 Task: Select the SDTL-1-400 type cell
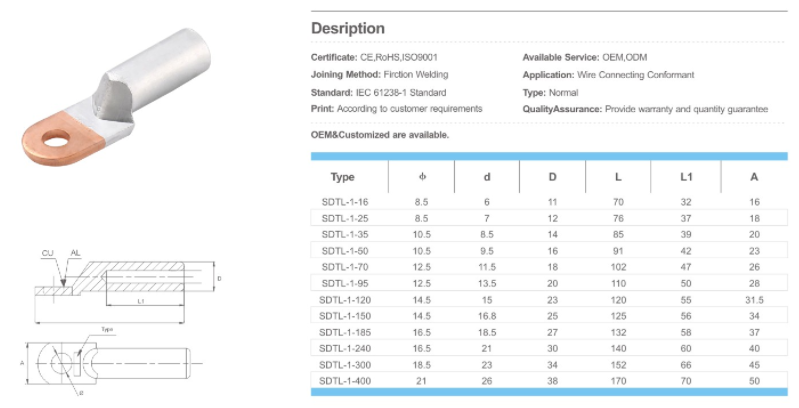pyautogui.click(x=343, y=381)
